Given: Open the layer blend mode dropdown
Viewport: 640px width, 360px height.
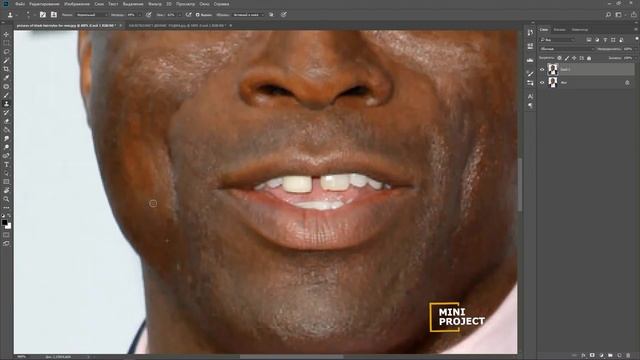Looking at the screenshot, I should (x=567, y=49).
